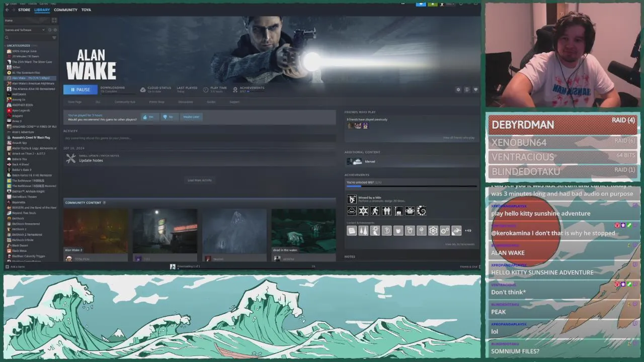The width and height of the screenshot is (644, 362).
Task: Click Load More Activity
Action: coord(200,180)
